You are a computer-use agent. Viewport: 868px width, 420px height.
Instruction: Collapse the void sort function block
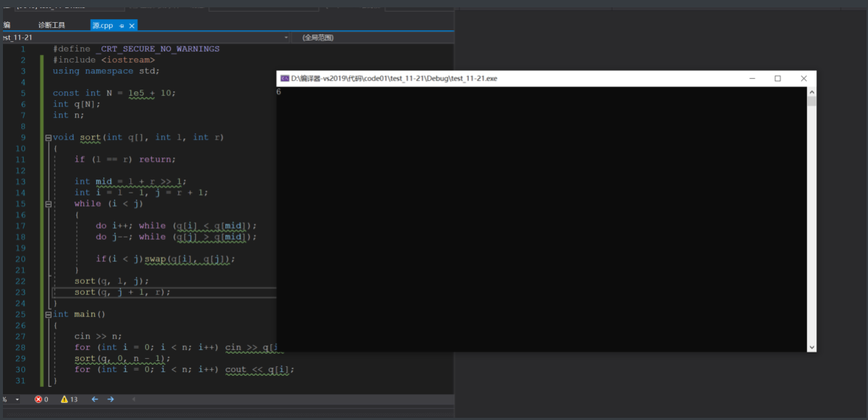[x=48, y=138]
